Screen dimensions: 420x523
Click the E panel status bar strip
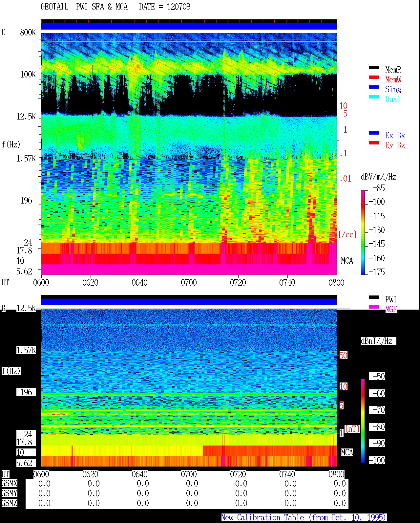click(189, 25)
